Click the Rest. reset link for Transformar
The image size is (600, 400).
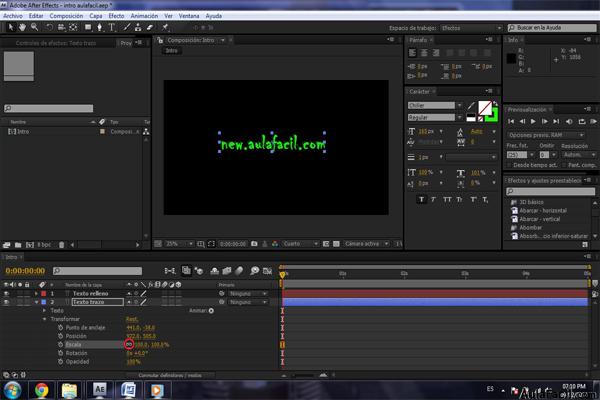tap(132, 319)
